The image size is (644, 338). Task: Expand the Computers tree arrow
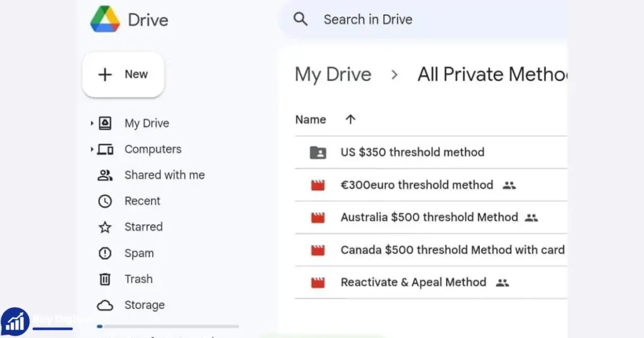[92, 150]
